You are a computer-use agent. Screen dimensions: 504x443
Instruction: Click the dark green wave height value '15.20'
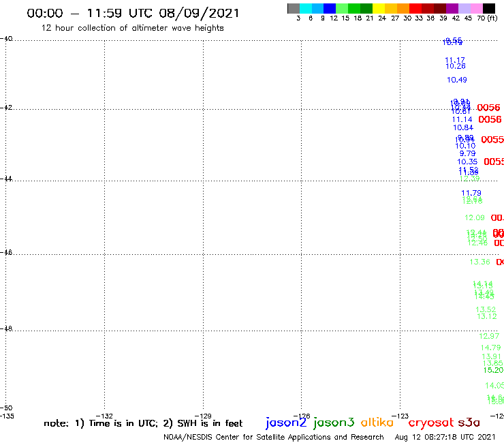pyautogui.click(x=493, y=370)
